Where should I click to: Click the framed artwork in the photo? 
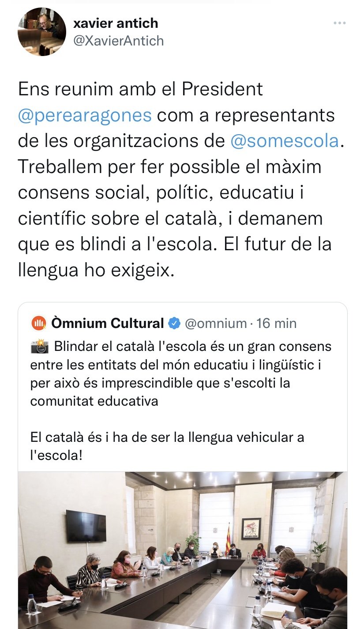pyautogui.click(x=251, y=528)
